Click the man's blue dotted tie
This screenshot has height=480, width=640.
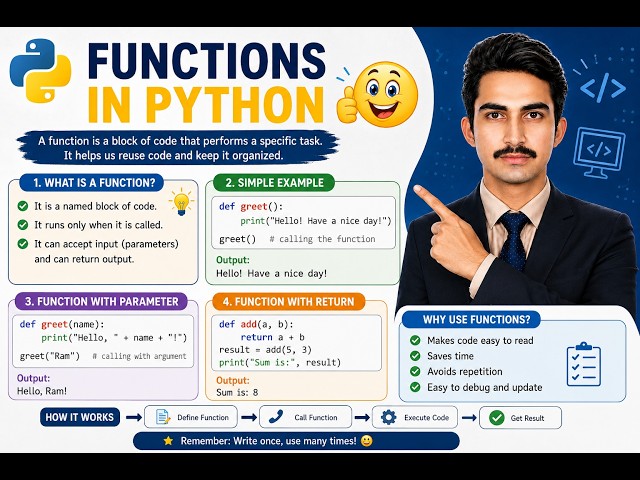pyautogui.click(x=513, y=240)
